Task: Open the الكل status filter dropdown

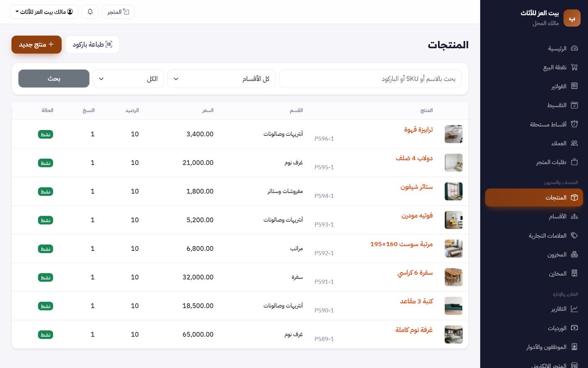Action: pos(128,79)
